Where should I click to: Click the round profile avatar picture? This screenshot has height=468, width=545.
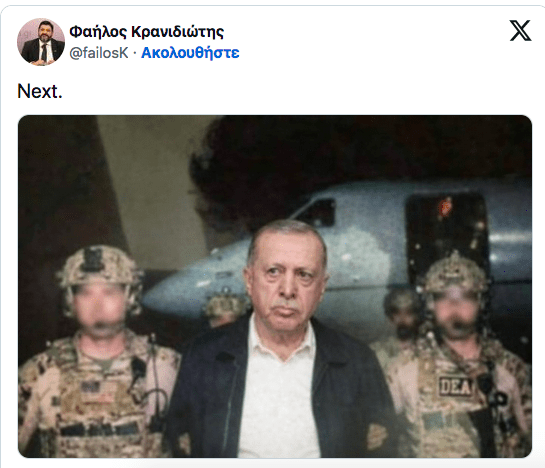[x=41, y=42]
